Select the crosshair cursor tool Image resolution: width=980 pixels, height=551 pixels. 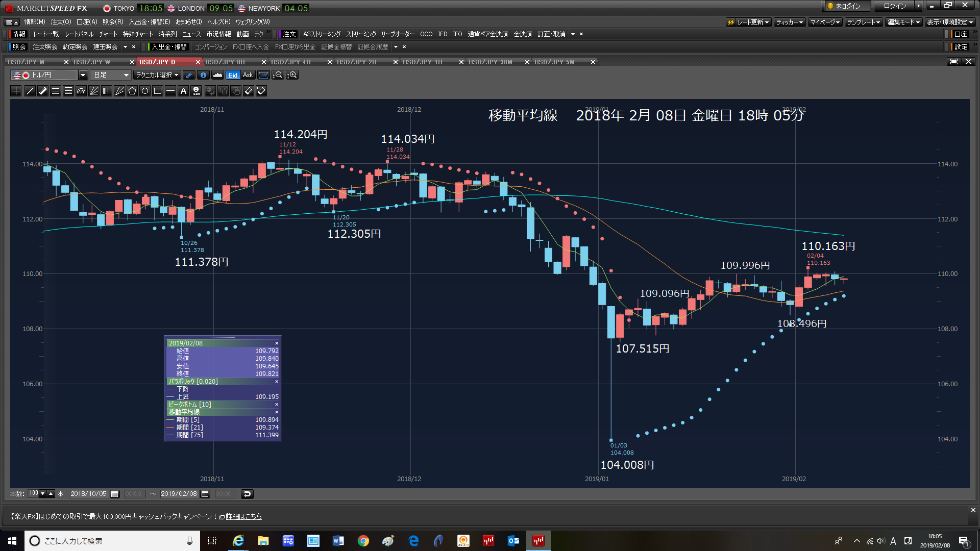point(16,91)
